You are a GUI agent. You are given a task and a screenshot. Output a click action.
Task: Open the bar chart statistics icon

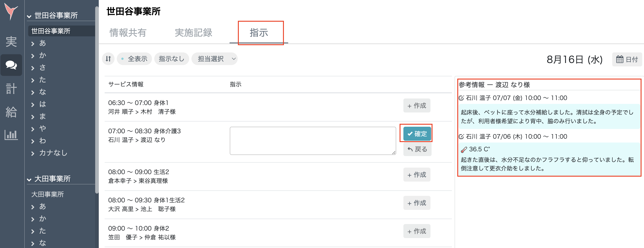[x=11, y=135]
